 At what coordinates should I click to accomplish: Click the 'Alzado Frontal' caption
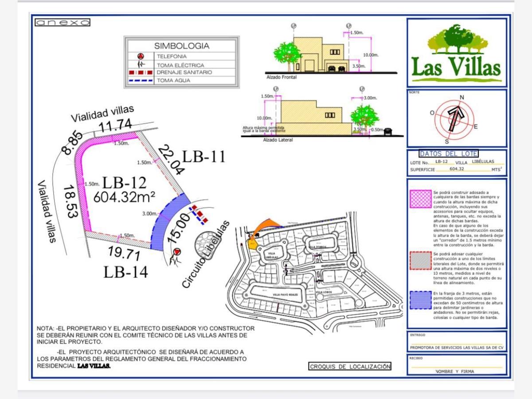coord(282,77)
